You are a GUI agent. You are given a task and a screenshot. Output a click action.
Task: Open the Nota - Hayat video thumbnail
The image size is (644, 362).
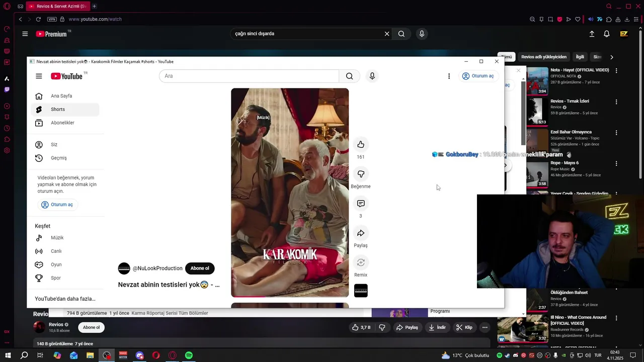[x=537, y=80]
